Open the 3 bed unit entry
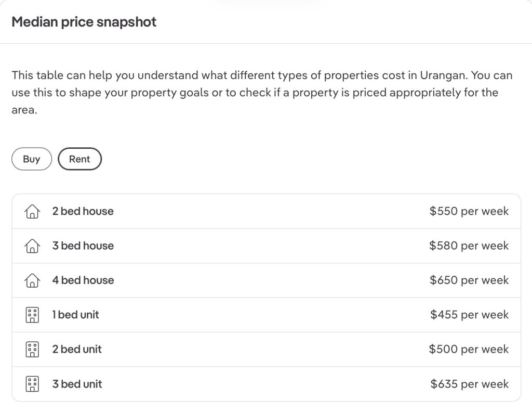The image size is (532, 413). click(267, 384)
